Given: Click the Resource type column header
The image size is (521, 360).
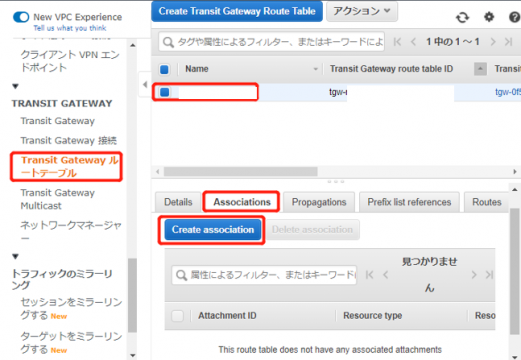Looking at the screenshot, I should coord(373,316).
